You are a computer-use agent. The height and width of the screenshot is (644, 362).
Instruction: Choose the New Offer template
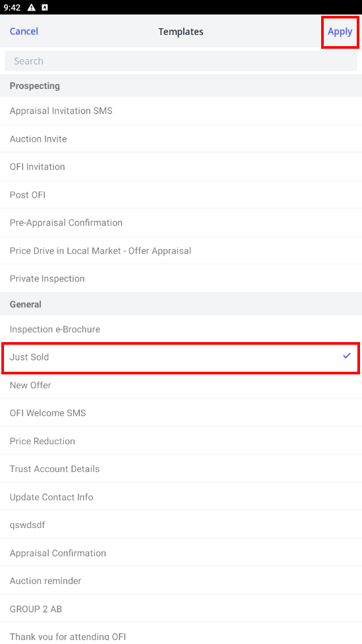click(x=181, y=385)
